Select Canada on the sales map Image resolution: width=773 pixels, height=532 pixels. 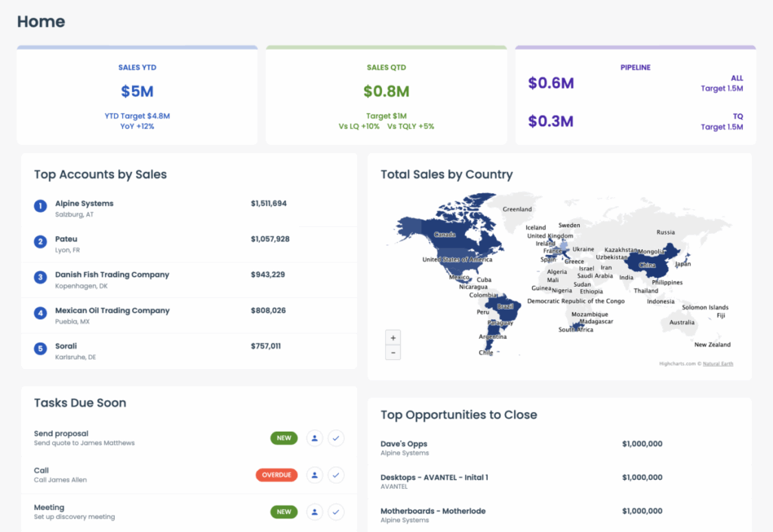[445, 235]
